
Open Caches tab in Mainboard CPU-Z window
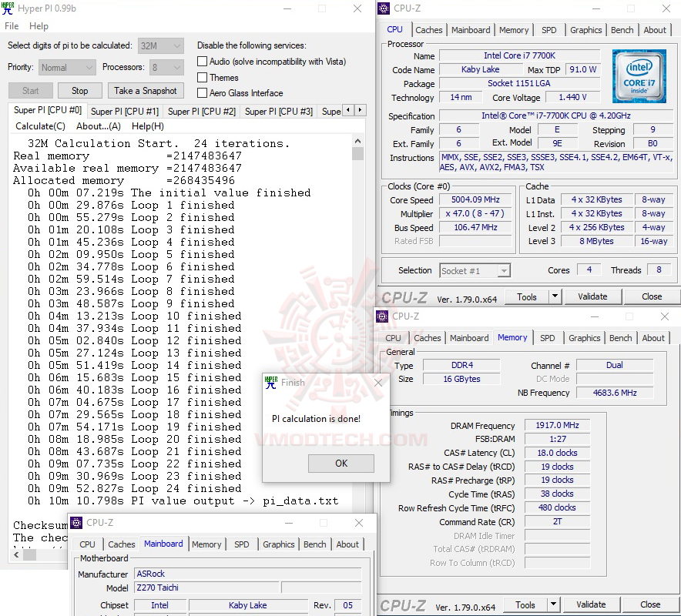(122, 544)
